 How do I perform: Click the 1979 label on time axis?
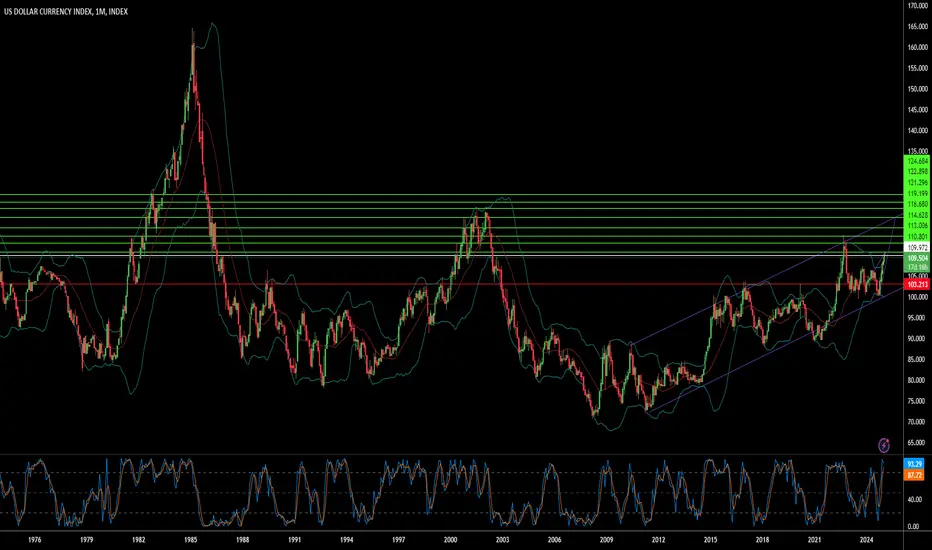point(86,540)
